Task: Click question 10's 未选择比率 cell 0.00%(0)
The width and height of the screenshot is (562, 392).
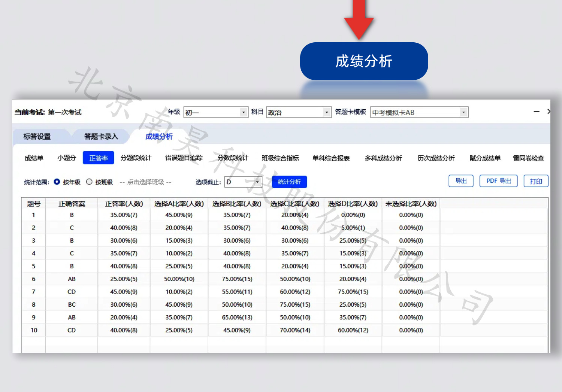Action: pyautogui.click(x=411, y=330)
